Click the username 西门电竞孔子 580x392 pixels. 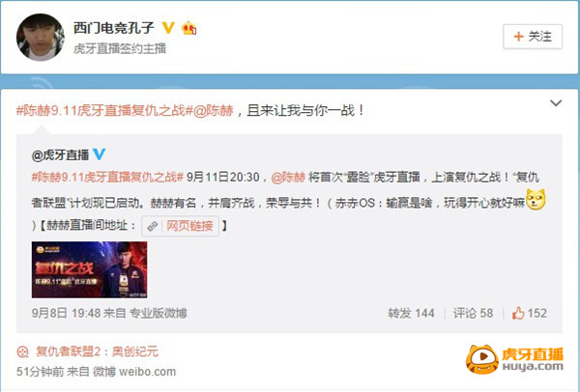coord(113,28)
